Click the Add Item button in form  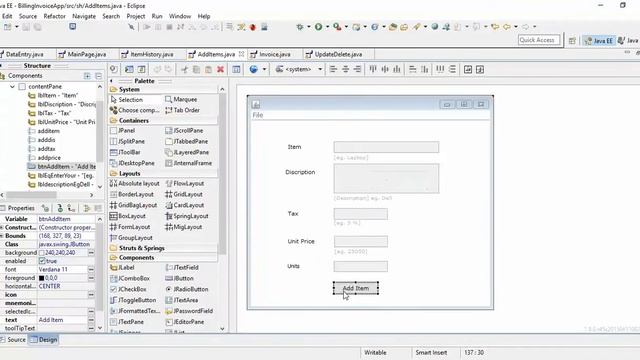coord(356,288)
